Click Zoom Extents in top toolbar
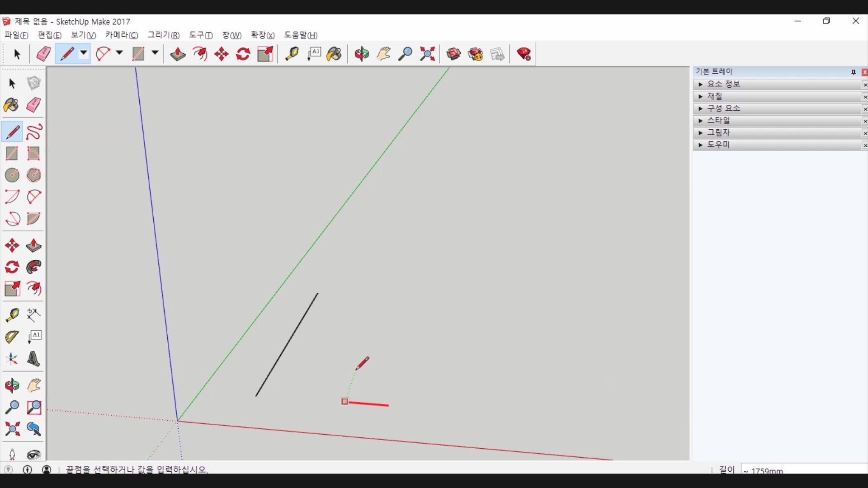 coord(427,54)
